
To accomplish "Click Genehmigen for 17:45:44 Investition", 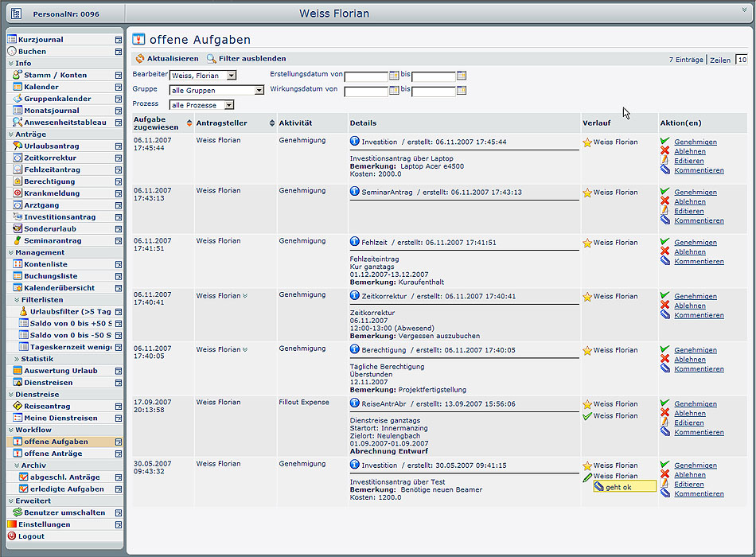I will point(696,142).
